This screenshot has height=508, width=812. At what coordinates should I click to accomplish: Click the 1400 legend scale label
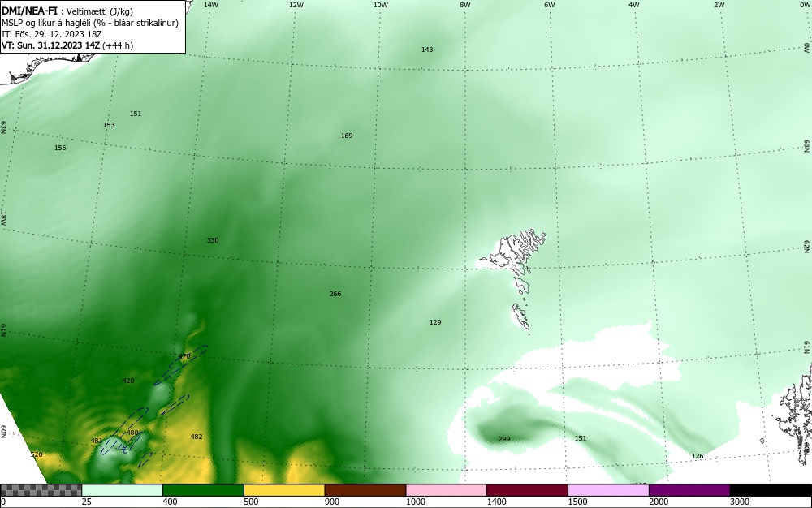coord(496,502)
